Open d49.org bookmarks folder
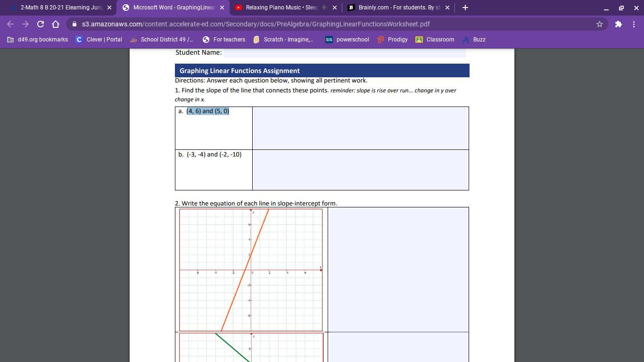 tap(38, 40)
